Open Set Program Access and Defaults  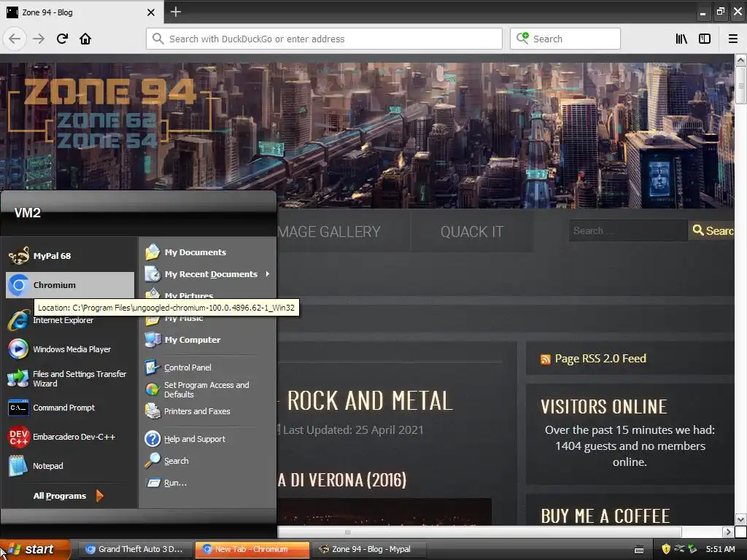pyautogui.click(x=207, y=389)
